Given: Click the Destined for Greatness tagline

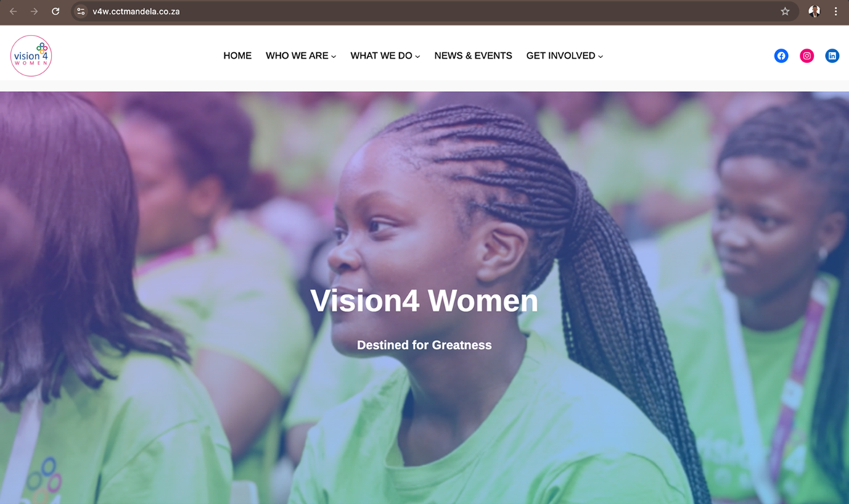Looking at the screenshot, I should pos(424,345).
